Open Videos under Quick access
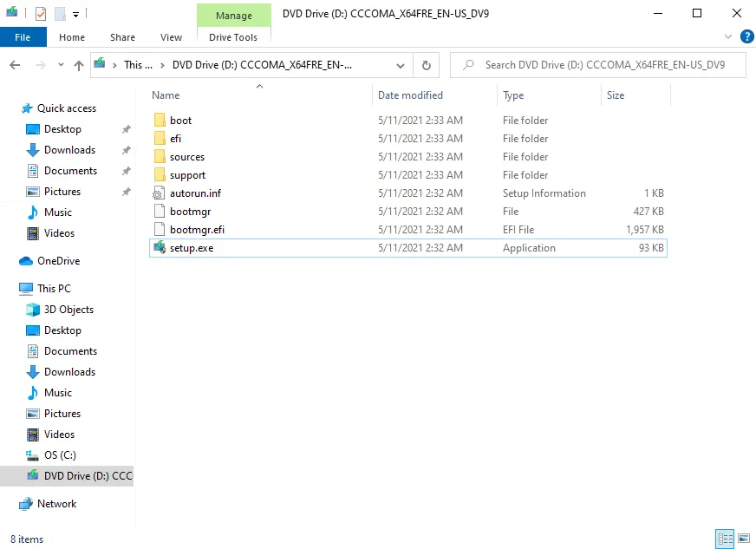 [59, 232]
